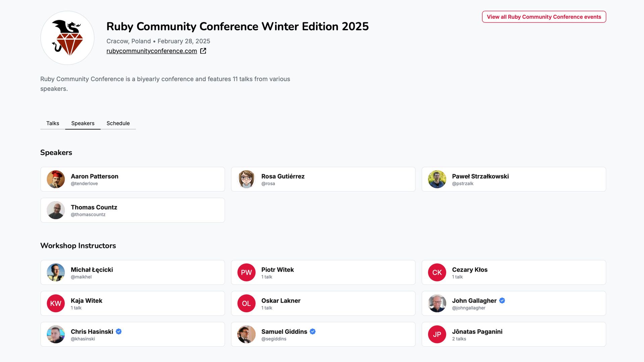Click Aaron Patterson's avatar photo
Viewport: 644px width, 362px height.
pos(56,179)
